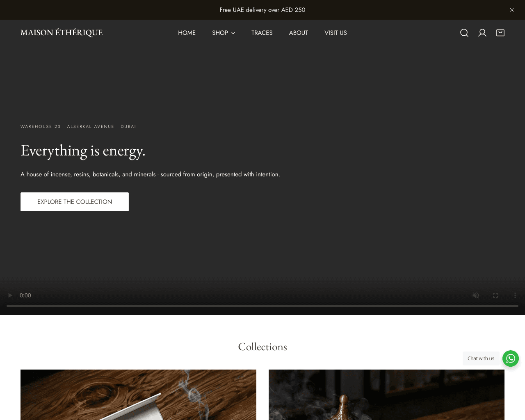The image size is (525, 420).
Task: Click the account icon
Action: [482, 32]
